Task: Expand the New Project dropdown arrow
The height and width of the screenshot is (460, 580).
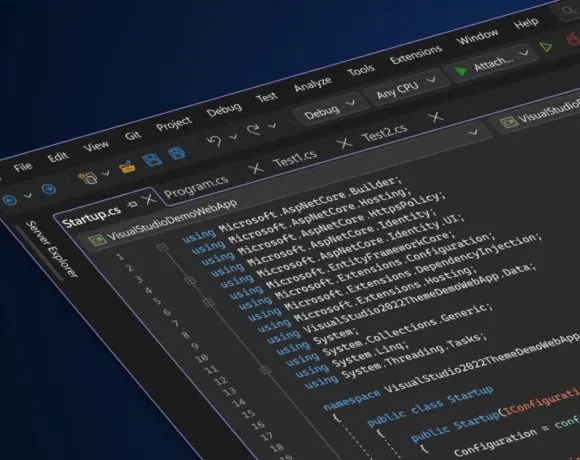Action: point(107,173)
